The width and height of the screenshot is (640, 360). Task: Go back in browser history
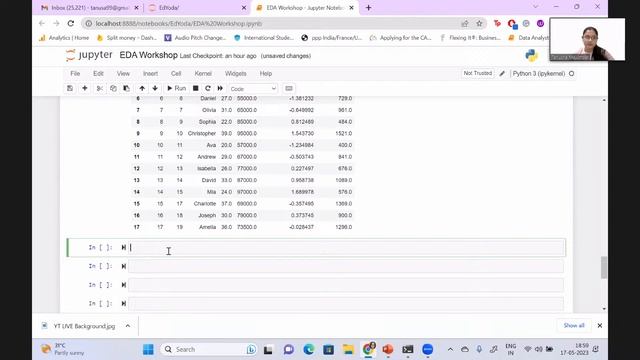click(42, 23)
